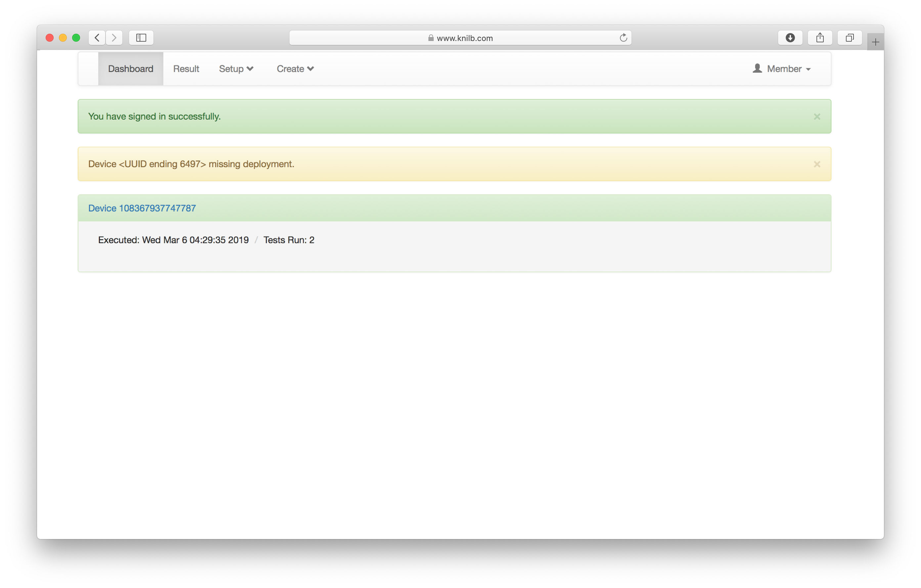
Task: Click the 'You have signed in successfully.' message
Action: point(154,116)
